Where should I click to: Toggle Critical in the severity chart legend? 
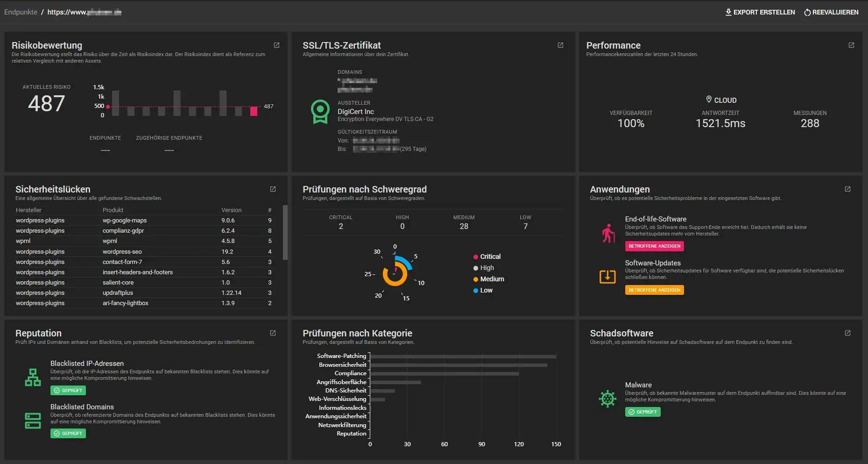pyautogui.click(x=487, y=257)
